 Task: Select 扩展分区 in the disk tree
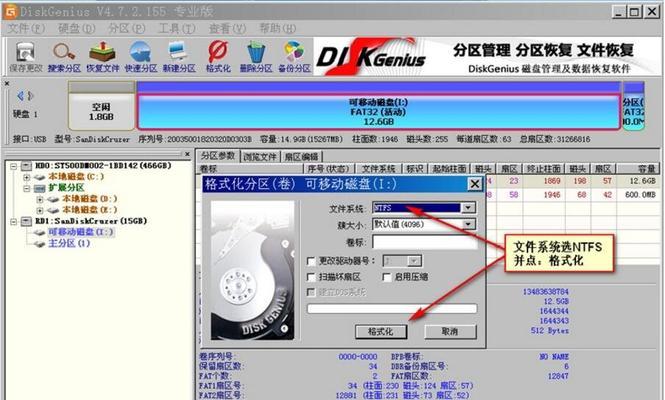click(x=66, y=187)
